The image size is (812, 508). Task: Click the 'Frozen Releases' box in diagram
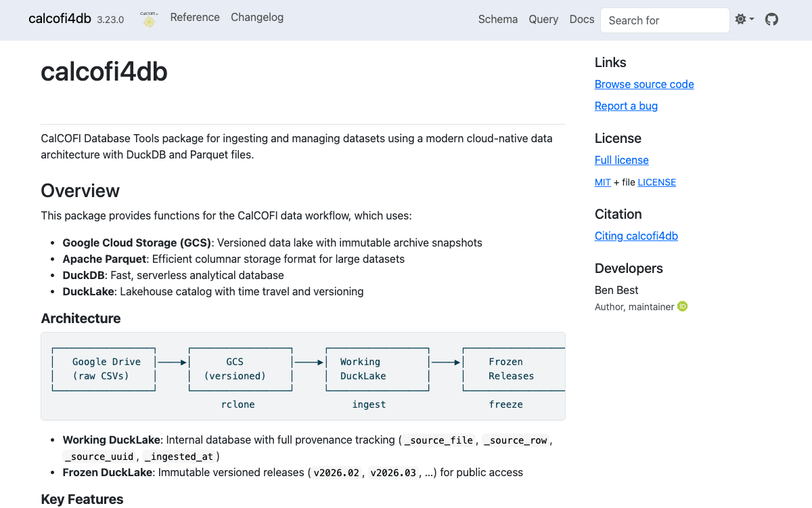tap(514, 369)
